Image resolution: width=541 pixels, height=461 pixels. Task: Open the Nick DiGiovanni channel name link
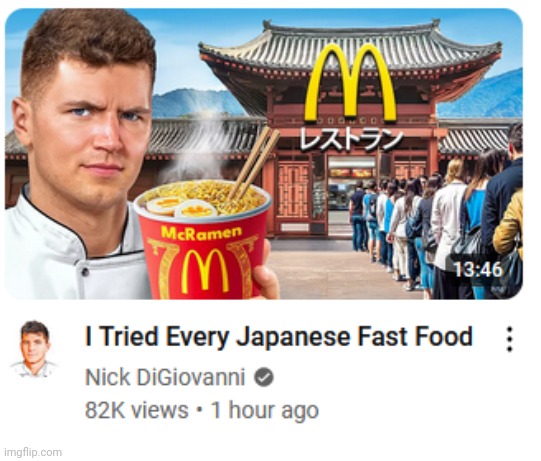(165, 377)
